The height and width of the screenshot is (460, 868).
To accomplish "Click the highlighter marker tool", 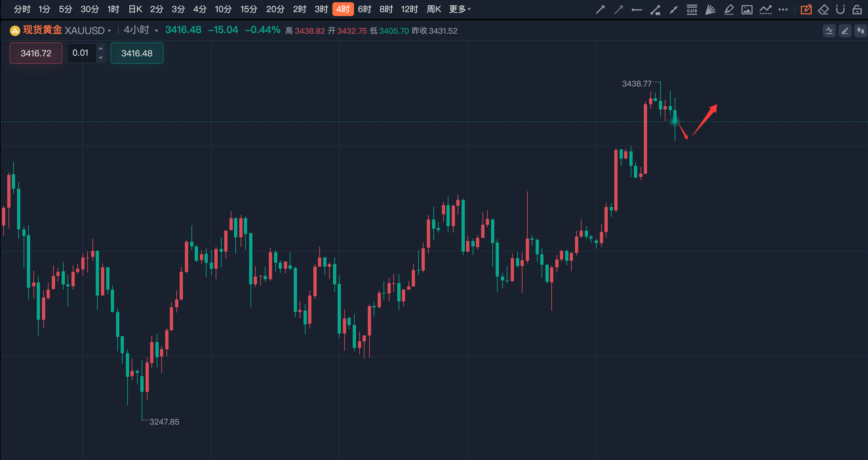I will (729, 10).
